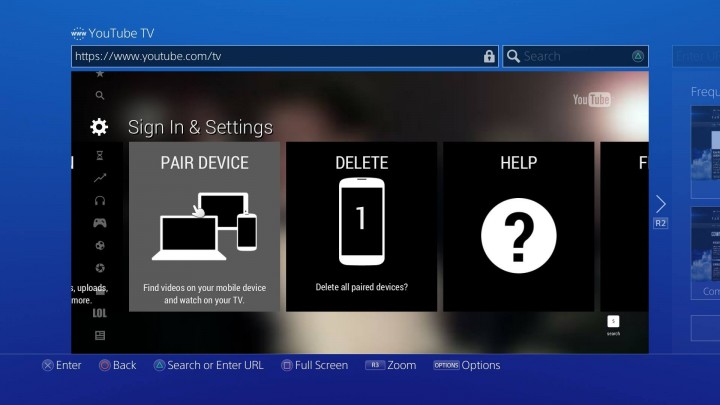Click the star icon atop the sidebar
Viewport: 720px width, 405px height.
coord(99,74)
